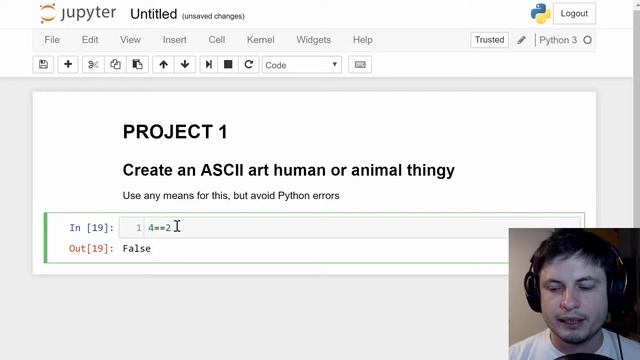Click the Python logo icon
Screen dimensions: 640x360
tap(540, 13)
